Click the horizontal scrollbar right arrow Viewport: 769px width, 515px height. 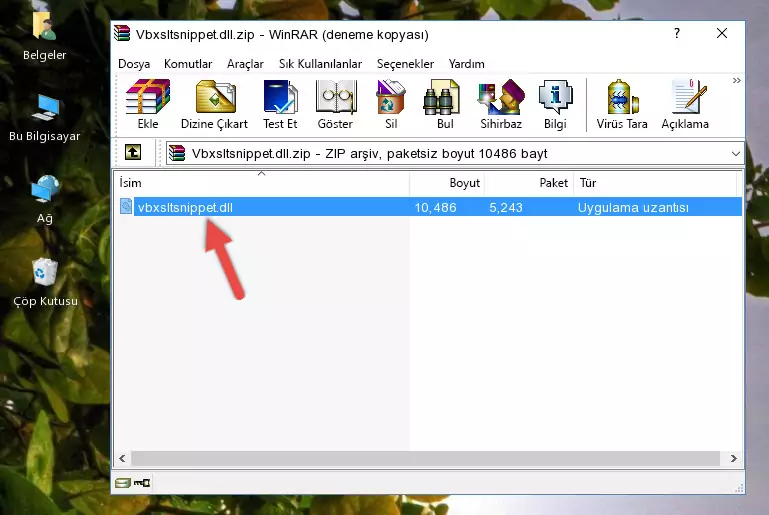tap(733, 459)
